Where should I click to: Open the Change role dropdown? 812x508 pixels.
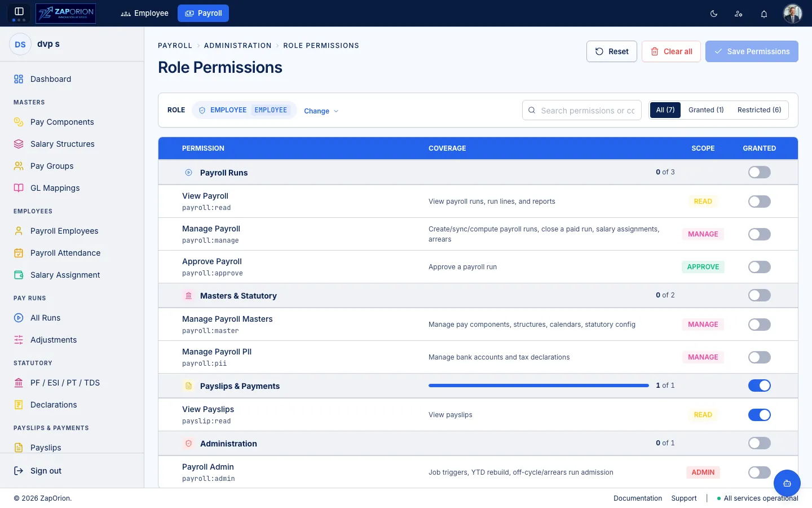coord(321,111)
